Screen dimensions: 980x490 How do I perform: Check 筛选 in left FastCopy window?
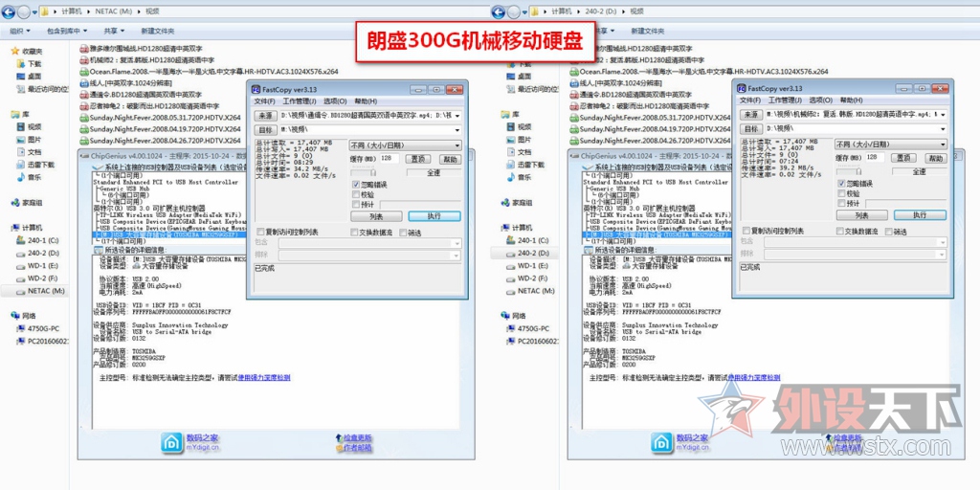point(410,233)
